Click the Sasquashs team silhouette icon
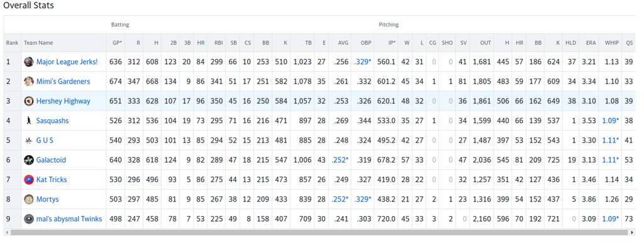 tap(29, 121)
